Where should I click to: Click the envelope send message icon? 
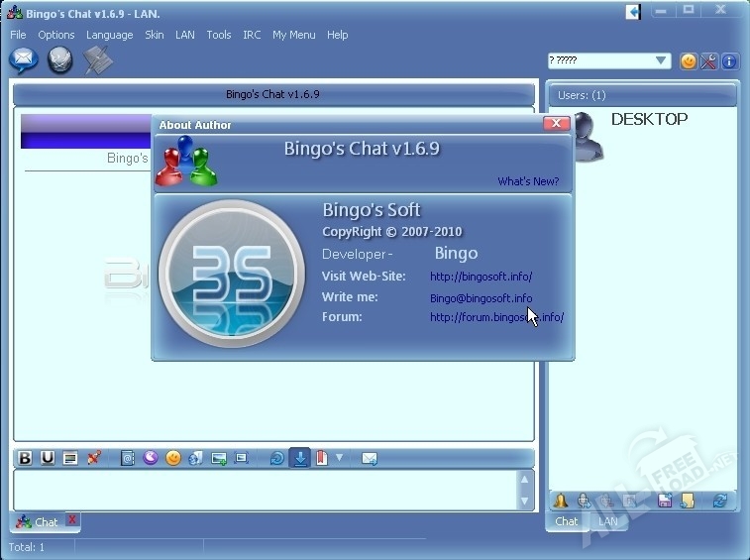click(x=370, y=458)
